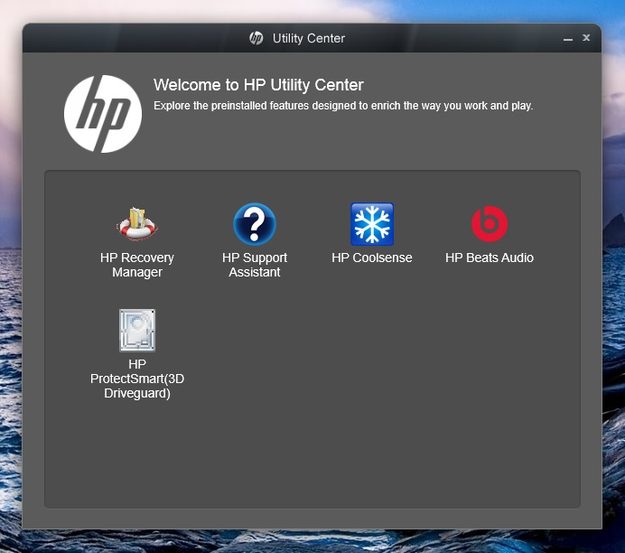625x553 pixels.
Task: Click "Welcome to HP Utility Center" heading
Action: (x=258, y=85)
